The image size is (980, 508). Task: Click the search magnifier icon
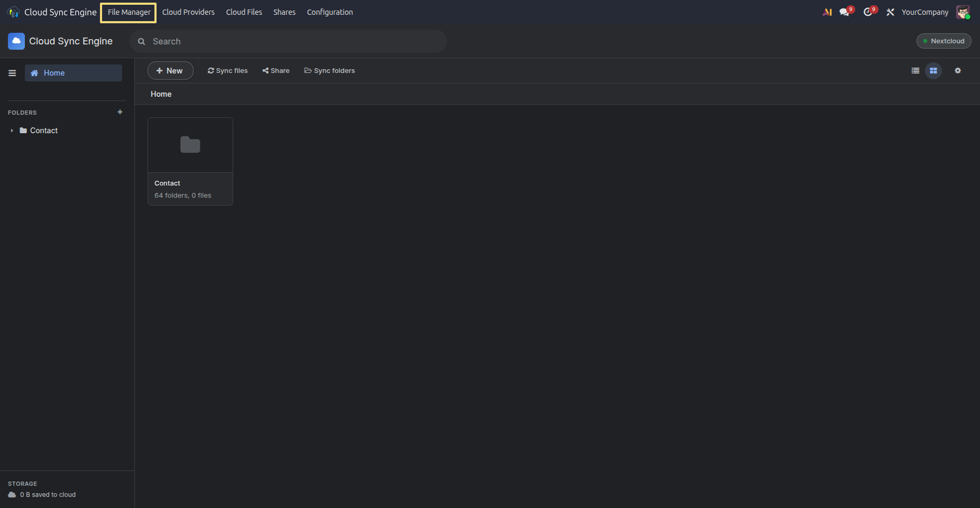[x=141, y=41]
